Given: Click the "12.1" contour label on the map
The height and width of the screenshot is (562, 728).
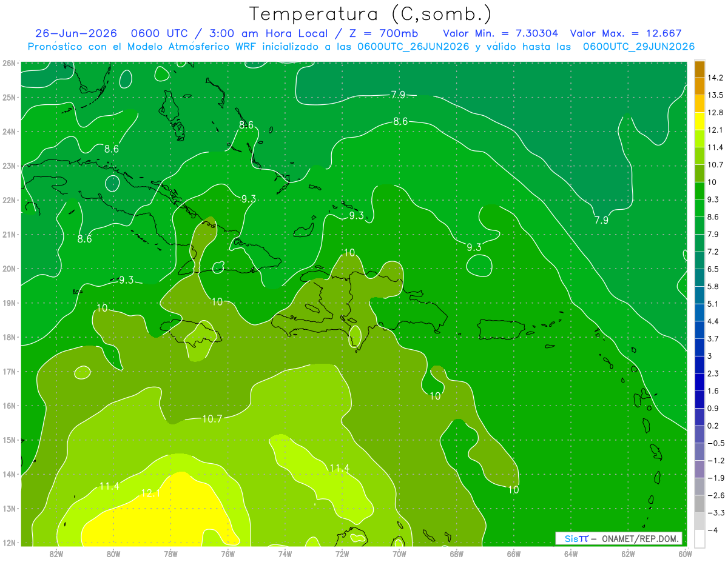Looking at the screenshot, I should [x=149, y=494].
